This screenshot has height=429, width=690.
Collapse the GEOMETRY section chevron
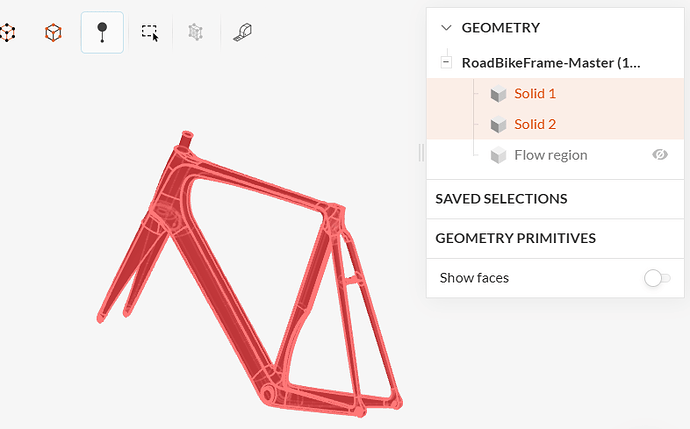point(446,28)
